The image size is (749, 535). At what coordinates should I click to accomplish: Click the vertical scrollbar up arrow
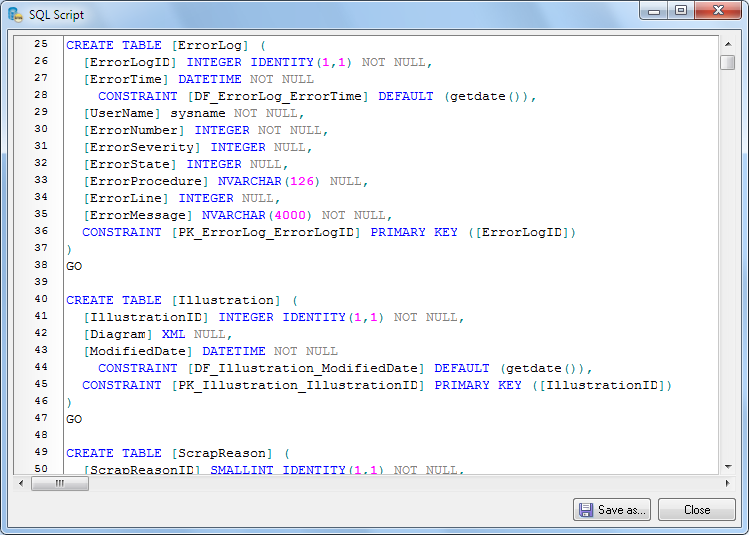(x=727, y=45)
